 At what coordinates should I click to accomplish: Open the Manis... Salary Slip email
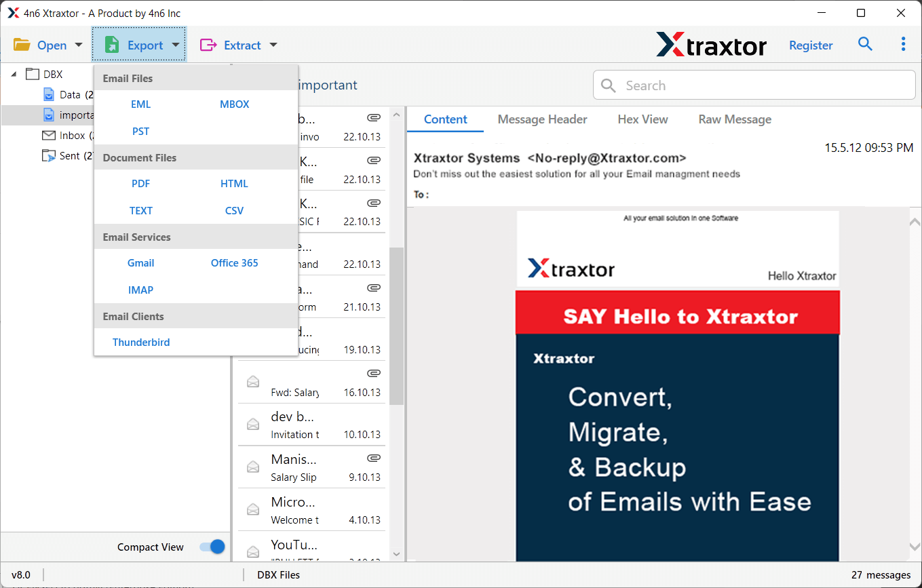(312, 468)
